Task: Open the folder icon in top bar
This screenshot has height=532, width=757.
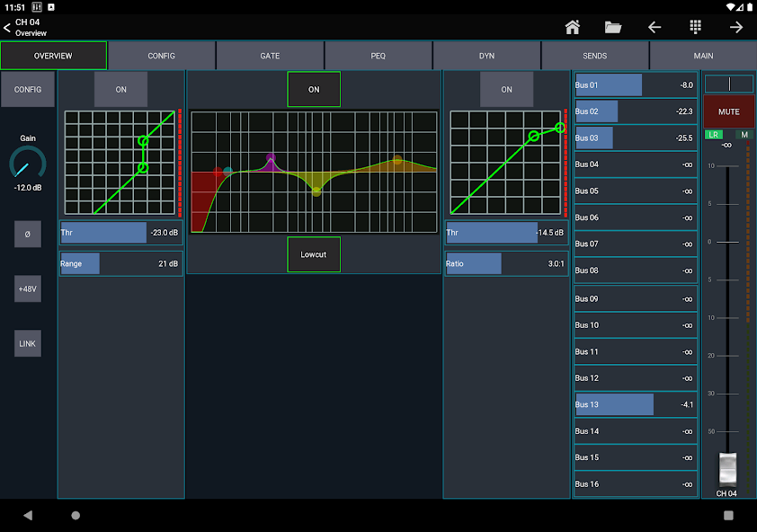Action: pos(612,27)
